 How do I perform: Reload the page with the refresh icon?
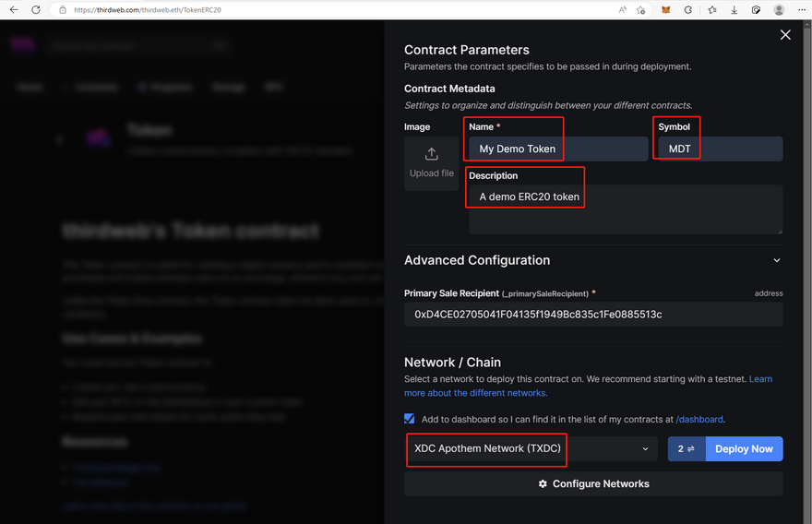(x=36, y=10)
